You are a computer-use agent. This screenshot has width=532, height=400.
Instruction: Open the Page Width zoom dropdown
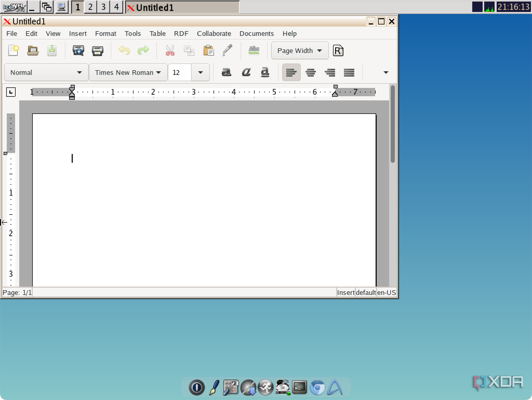click(x=300, y=51)
